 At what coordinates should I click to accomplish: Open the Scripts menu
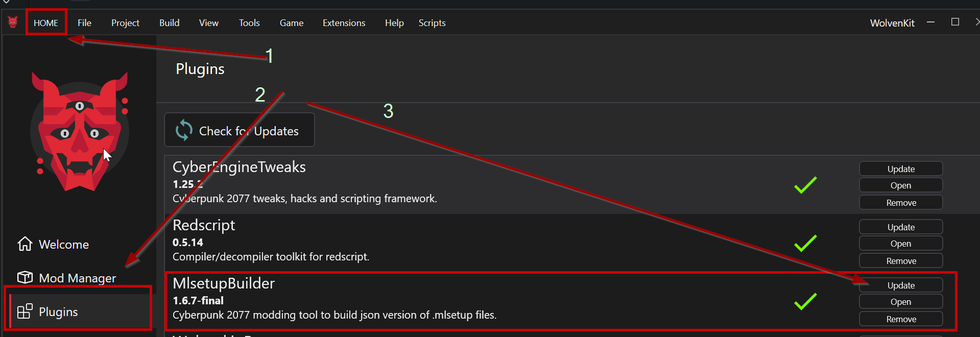pyautogui.click(x=432, y=23)
